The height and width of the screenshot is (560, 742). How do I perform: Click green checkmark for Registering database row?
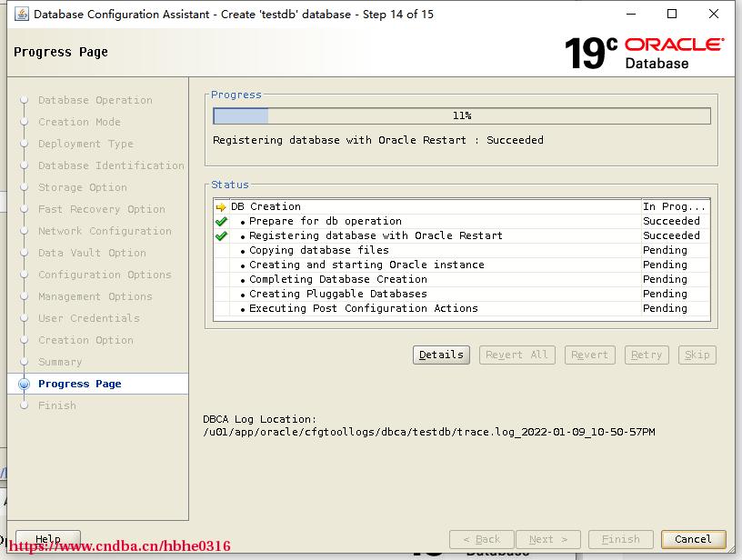click(221, 235)
